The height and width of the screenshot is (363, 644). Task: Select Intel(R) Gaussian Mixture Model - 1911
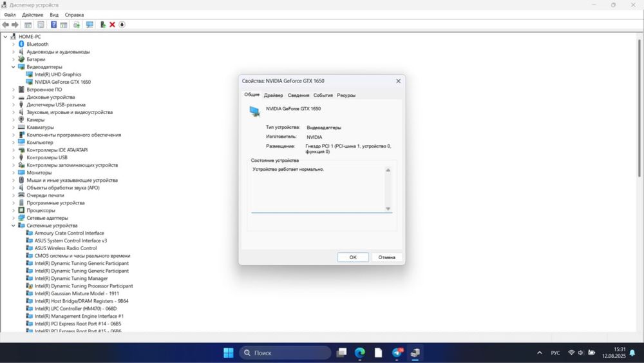point(77,293)
